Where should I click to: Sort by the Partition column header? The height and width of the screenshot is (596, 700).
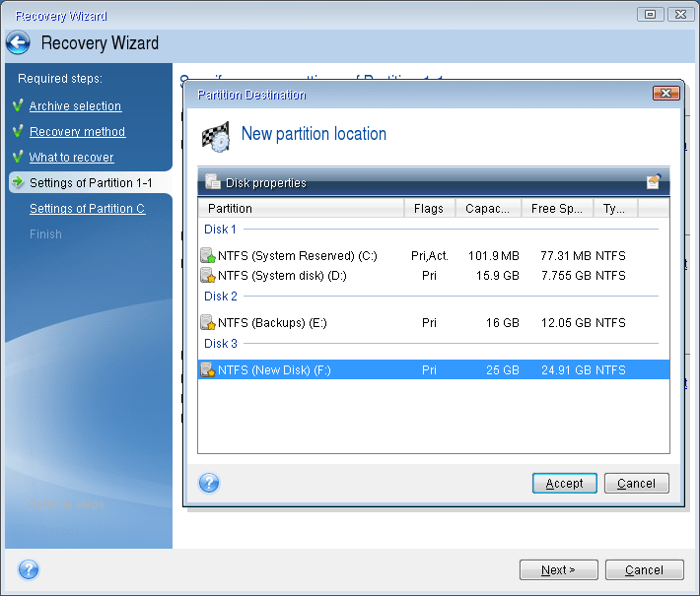(x=301, y=208)
